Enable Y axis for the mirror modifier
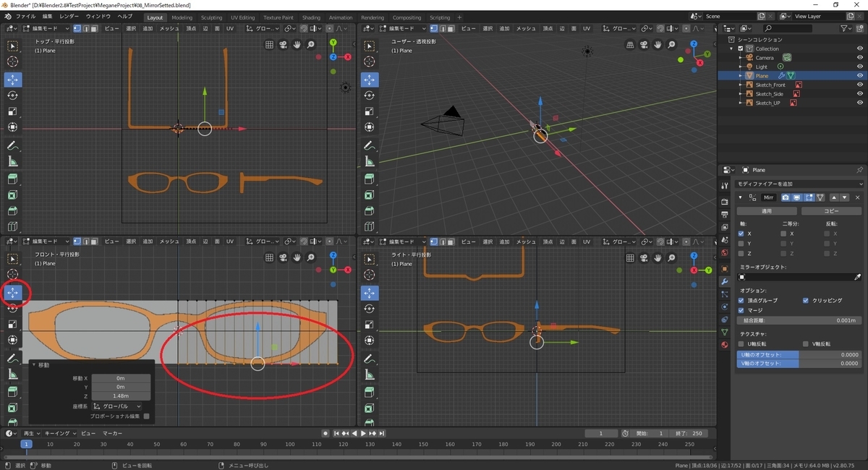Image resolution: width=868 pixels, height=470 pixels. 741,244
